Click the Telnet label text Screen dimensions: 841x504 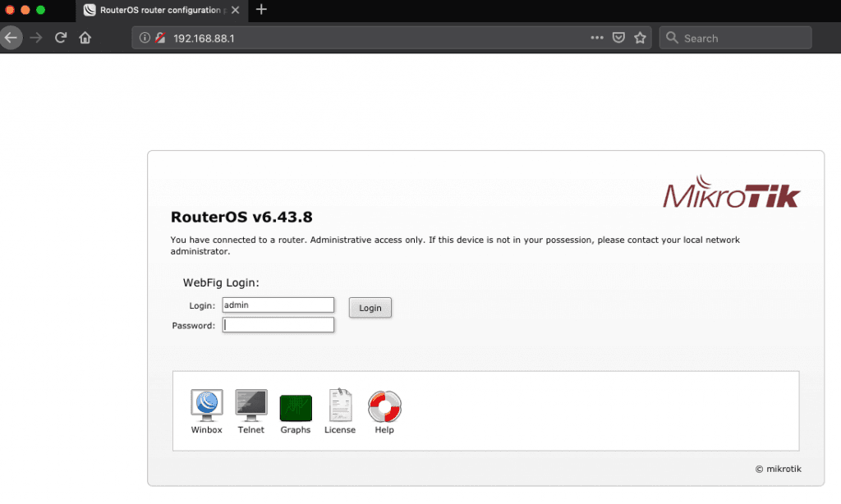coord(251,430)
